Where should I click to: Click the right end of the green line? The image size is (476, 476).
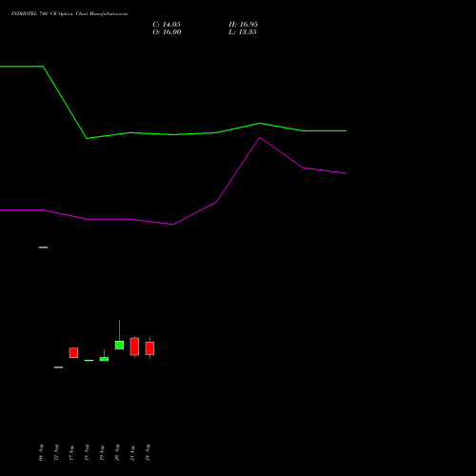(x=346, y=130)
